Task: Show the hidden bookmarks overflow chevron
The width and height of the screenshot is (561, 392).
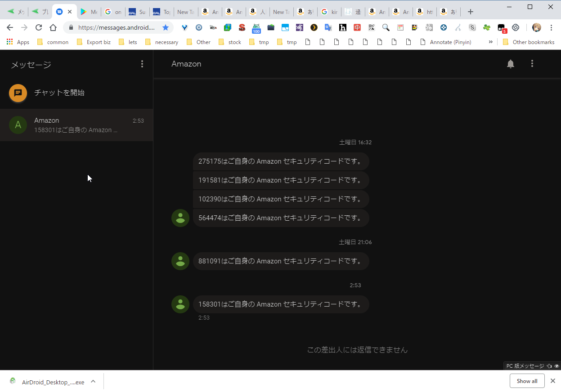Action: pyautogui.click(x=490, y=42)
